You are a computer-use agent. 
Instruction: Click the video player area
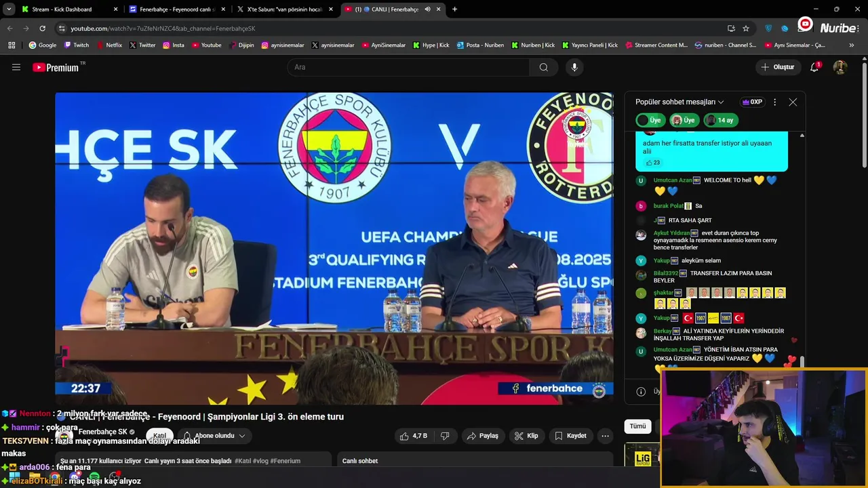pos(334,248)
